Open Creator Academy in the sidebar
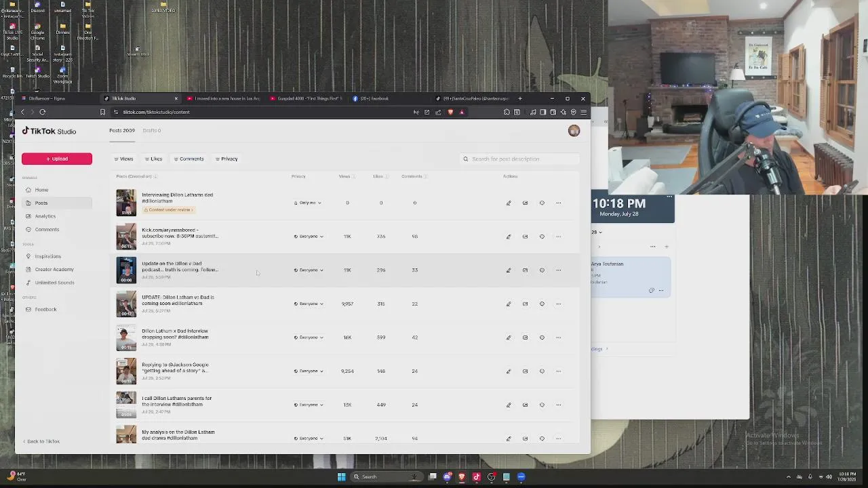 [x=57, y=269]
